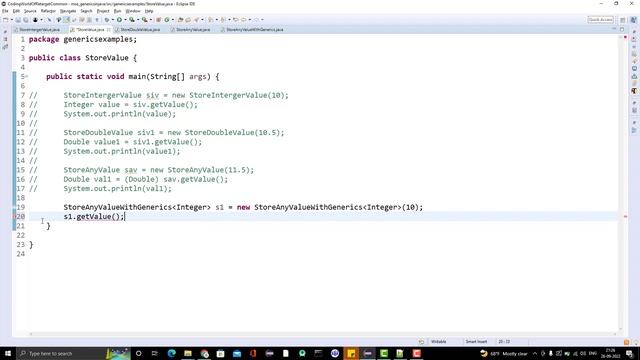Screen dimensions: 640x360
Task: Click the Open Perspective icon
Action: coord(623,20)
